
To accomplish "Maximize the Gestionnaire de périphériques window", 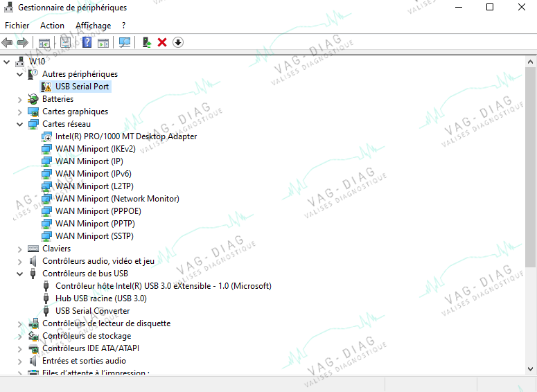I will click(490, 7).
